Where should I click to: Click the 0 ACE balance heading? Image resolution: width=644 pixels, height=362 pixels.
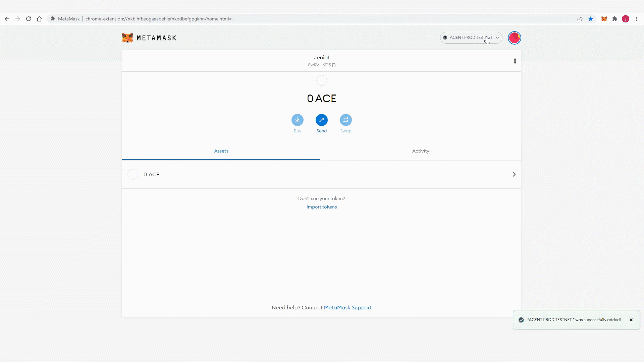[x=322, y=99]
